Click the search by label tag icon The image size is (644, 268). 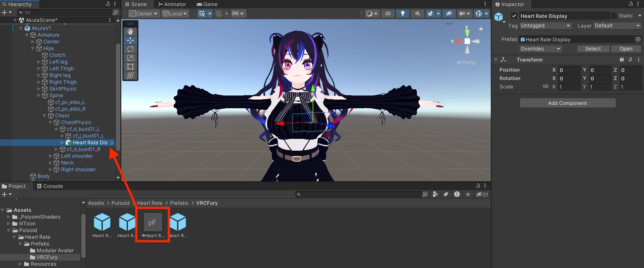pos(446,194)
